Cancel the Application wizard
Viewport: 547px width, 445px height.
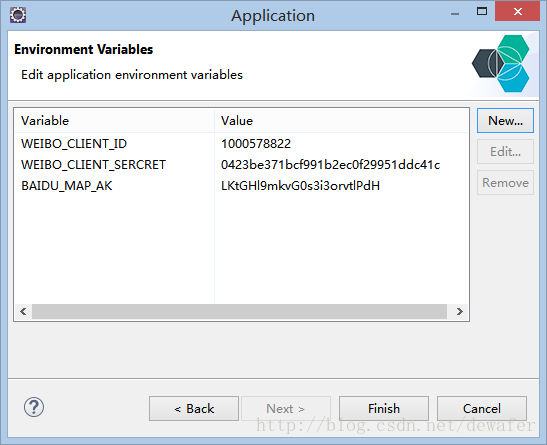click(x=482, y=408)
